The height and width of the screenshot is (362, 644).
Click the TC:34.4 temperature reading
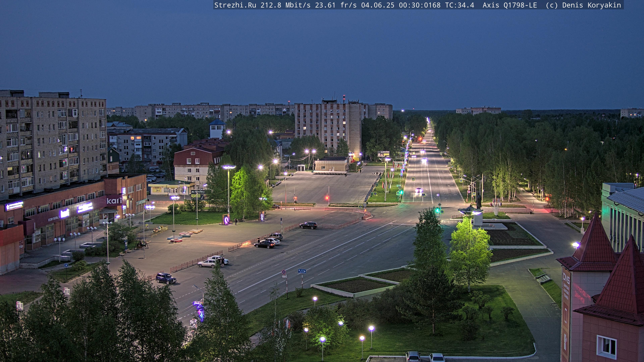(460, 5)
